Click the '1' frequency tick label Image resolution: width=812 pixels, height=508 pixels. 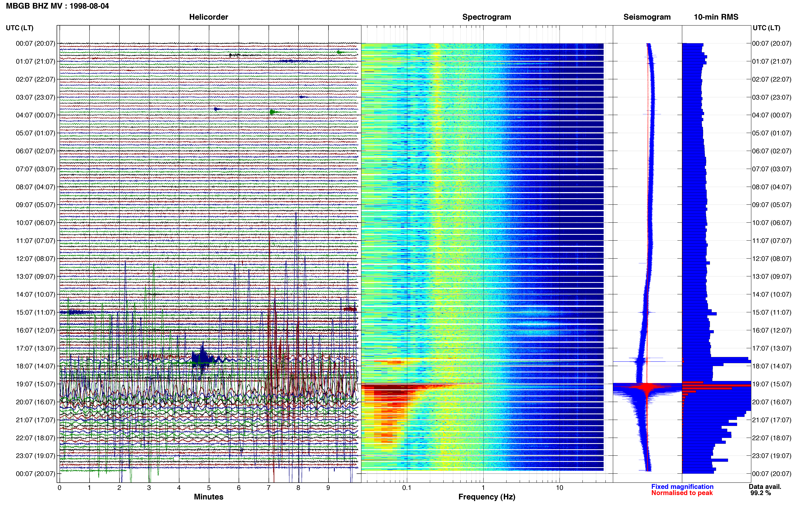click(483, 488)
